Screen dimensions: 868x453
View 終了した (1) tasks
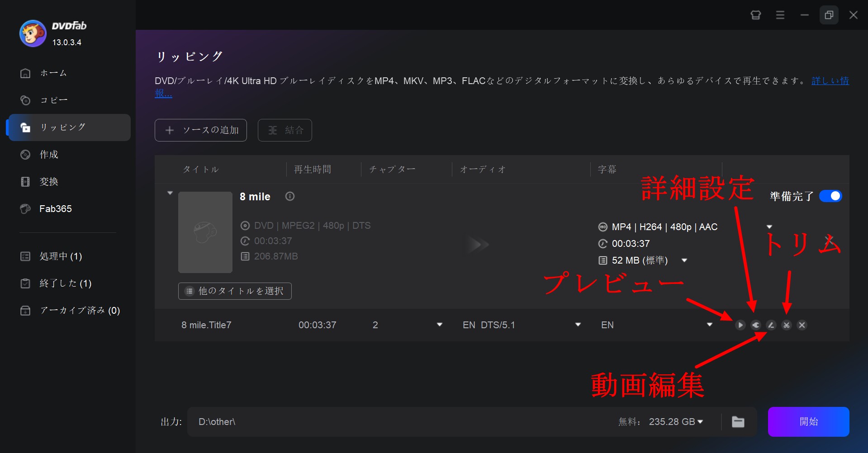point(69,283)
